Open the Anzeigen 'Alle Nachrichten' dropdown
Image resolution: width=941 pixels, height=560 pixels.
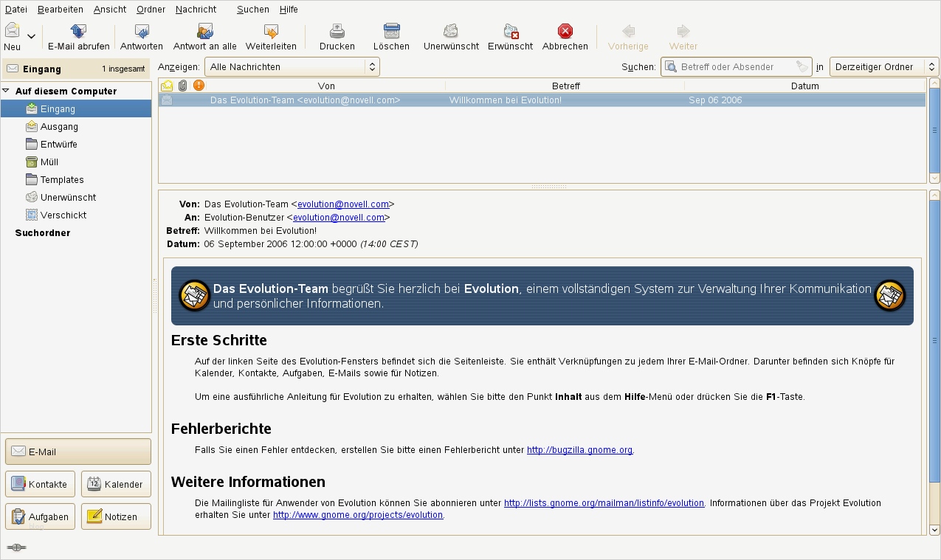pyautogui.click(x=292, y=66)
